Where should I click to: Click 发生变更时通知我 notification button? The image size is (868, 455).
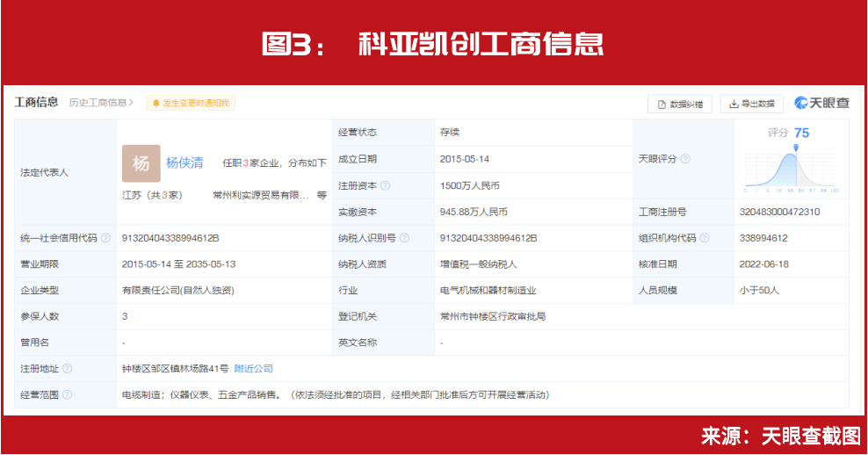point(191,103)
